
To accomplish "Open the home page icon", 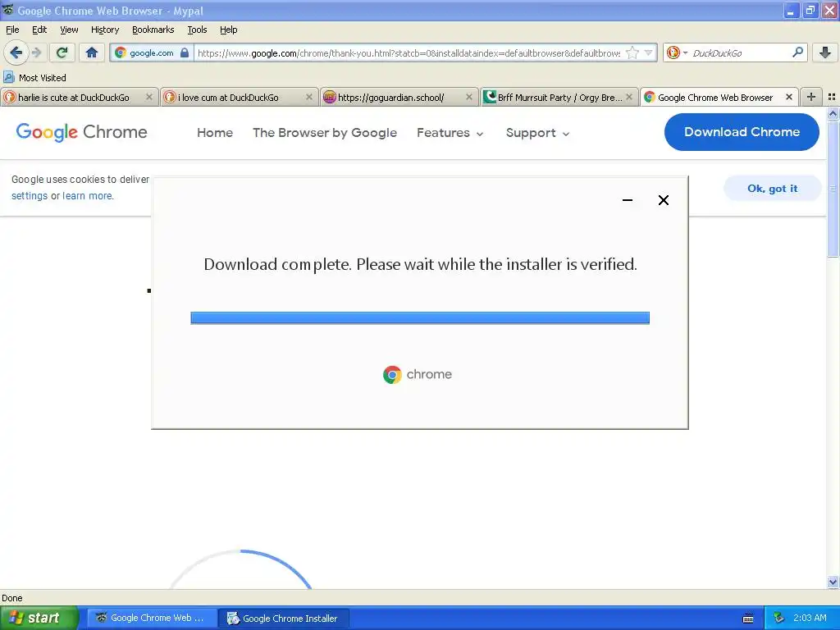I will coord(92,52).
